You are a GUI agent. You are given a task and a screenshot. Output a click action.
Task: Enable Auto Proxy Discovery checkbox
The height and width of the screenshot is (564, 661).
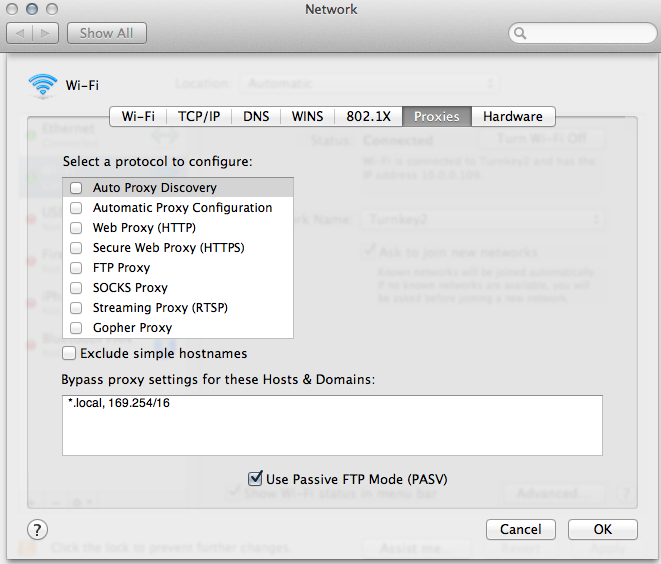(x=76, y=188)
